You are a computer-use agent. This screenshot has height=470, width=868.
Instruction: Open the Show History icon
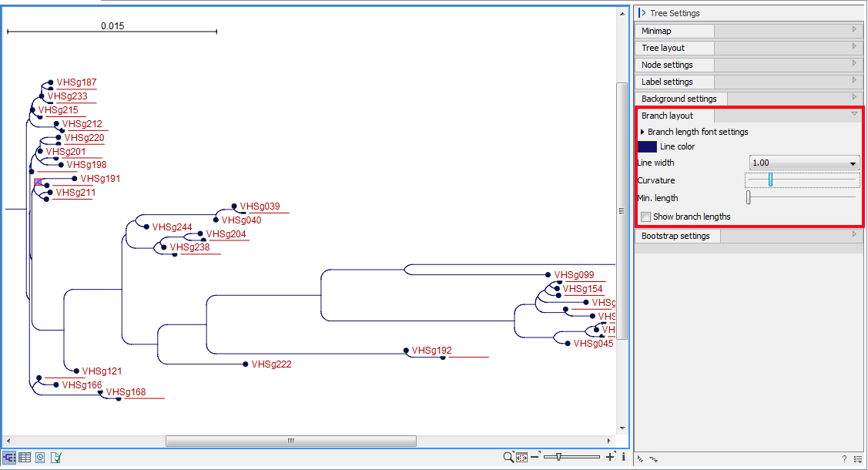(x=39, y=457)
